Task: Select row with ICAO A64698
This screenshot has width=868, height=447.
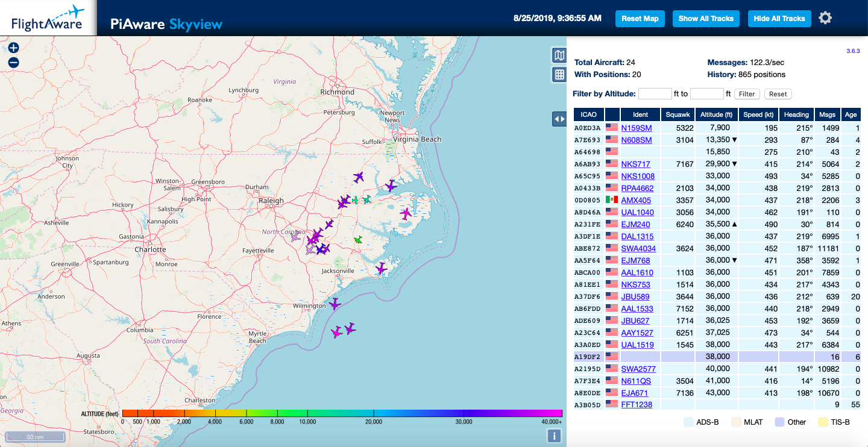Action: [x=717, y=152]
